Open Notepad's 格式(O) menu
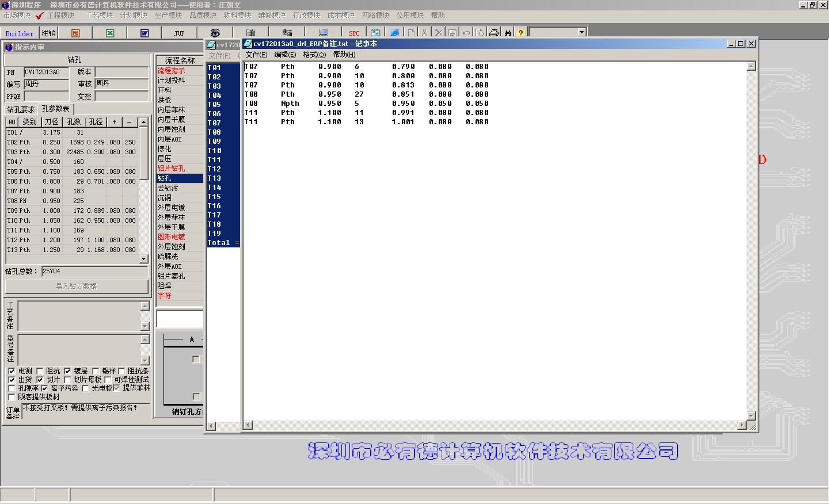The height and width of the screenshot is (504, 829). 314,55
